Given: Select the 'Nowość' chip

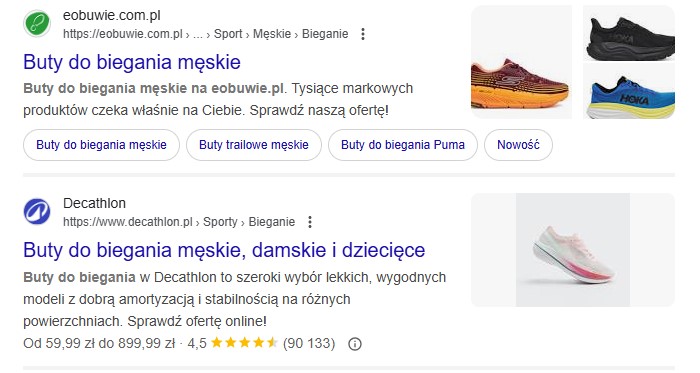Looking at the screenshot, I should (518, 145).
